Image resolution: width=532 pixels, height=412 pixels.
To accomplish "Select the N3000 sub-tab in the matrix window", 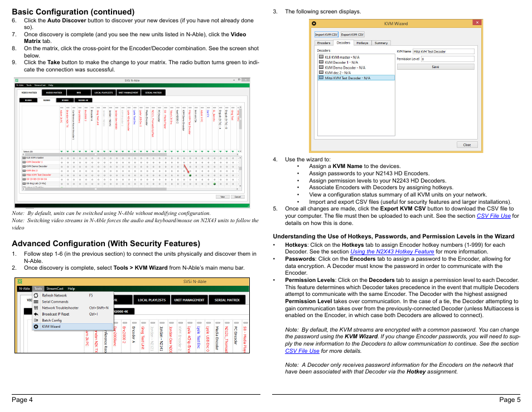I will pos(65,100).
